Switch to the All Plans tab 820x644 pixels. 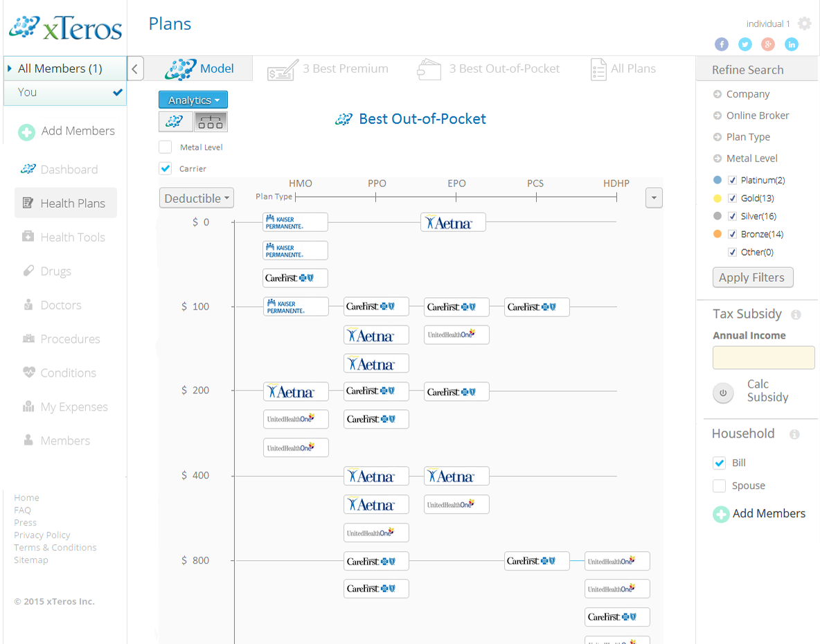tap(623, 69)
